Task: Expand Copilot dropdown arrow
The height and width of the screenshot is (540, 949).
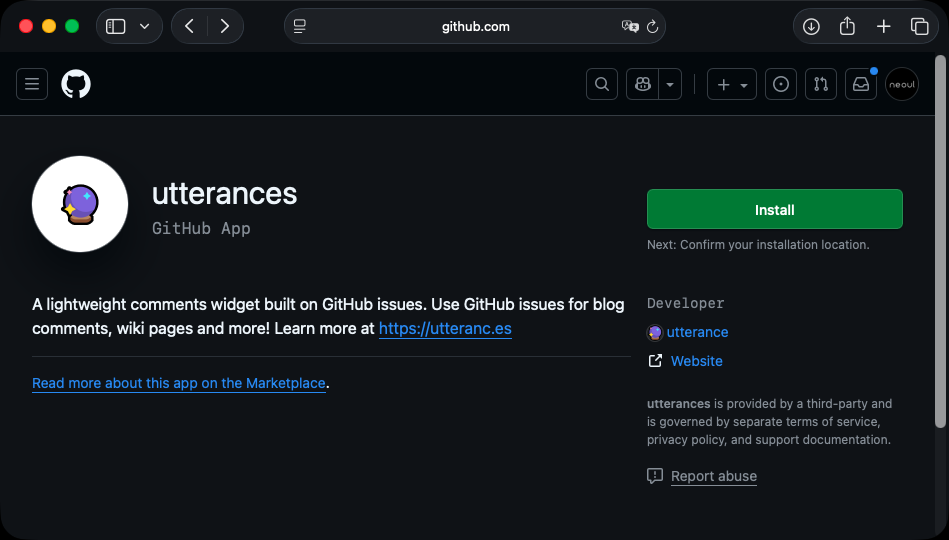Action: pyautogui.click(x=670, y=85)
